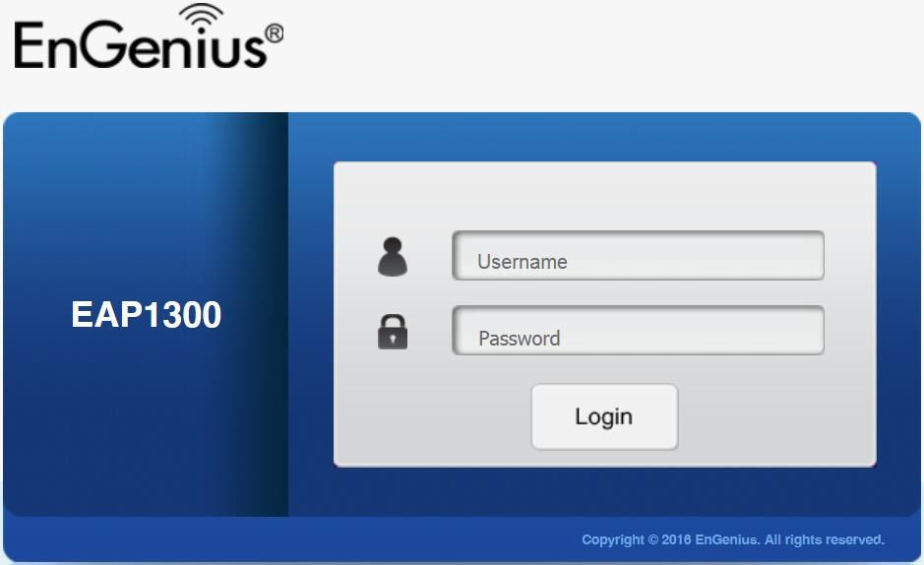
Task: Click the copyright notice in the footer
Action: click(733, 539)
